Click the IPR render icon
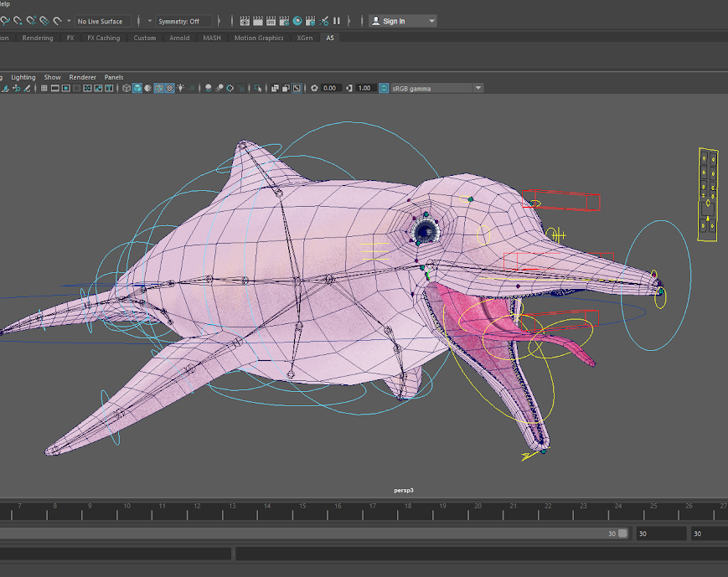Image resolution: width=728 pixels, height=577 pixels. coord(270,21)
